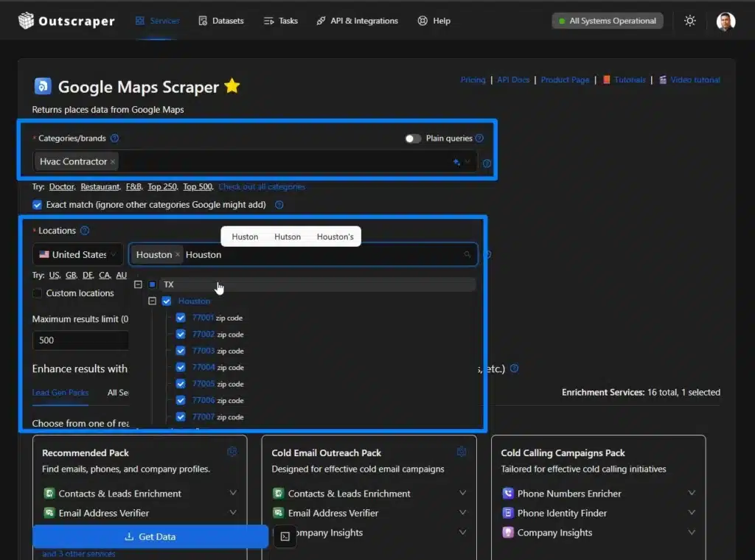Open the United States country dropdown
The image size is (755, 560).
(78, 255)
